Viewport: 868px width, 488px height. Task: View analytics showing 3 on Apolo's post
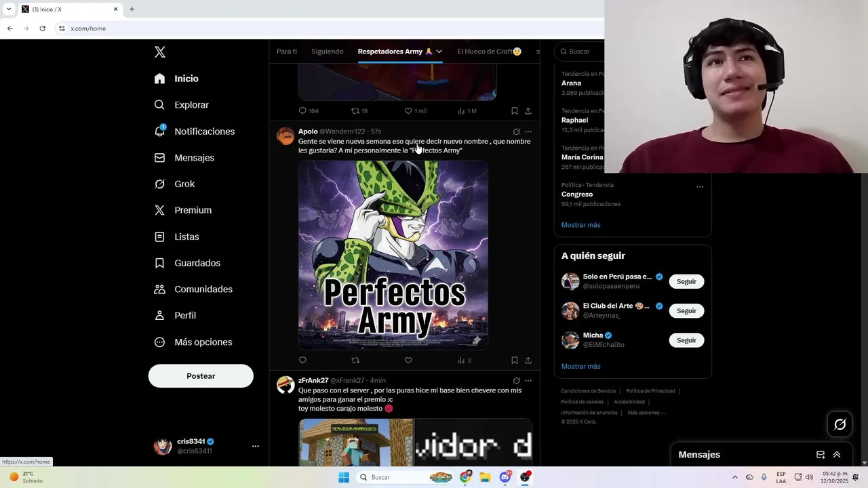[x=465, y=360]
